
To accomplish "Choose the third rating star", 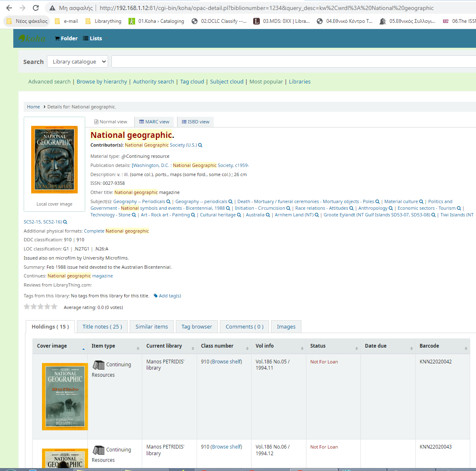I will pos(41,307).
